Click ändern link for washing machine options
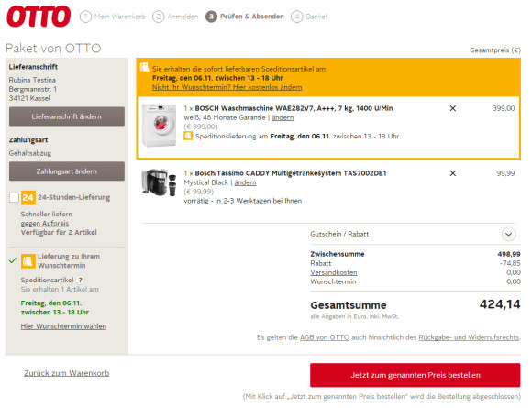This screenshot has width=532, height=408. coord(283,117)
